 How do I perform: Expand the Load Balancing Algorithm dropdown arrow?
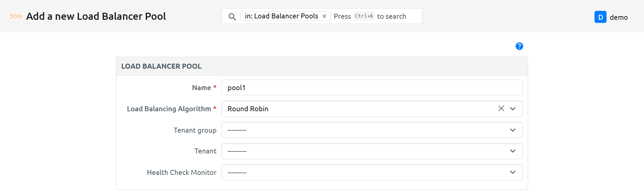(513, 109)
